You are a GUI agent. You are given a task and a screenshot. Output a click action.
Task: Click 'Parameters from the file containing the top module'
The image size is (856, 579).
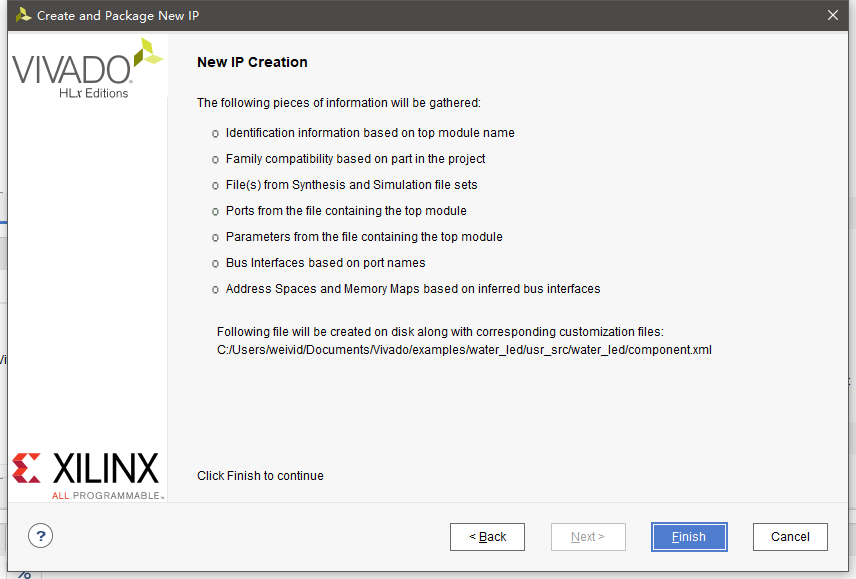(364, 237)
